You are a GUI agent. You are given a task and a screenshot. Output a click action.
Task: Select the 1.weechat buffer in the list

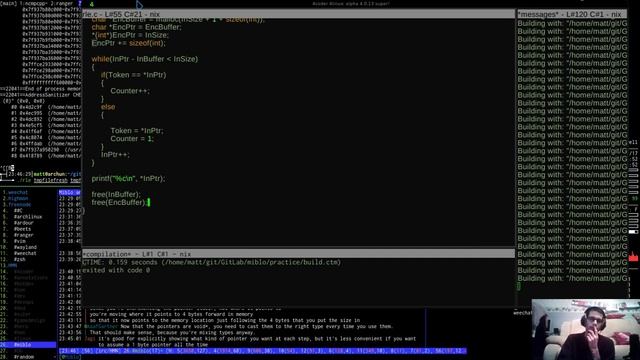pos(18,192)
